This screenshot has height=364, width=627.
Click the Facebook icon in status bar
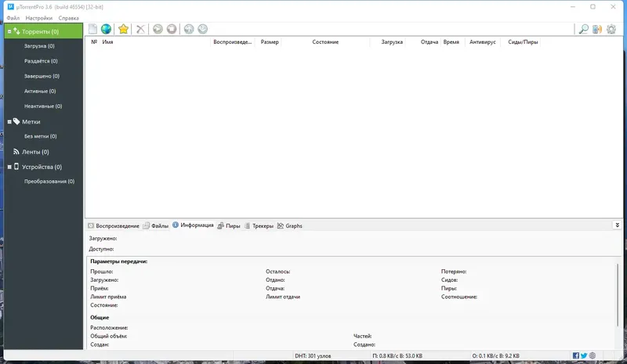[x=576, y=355]
